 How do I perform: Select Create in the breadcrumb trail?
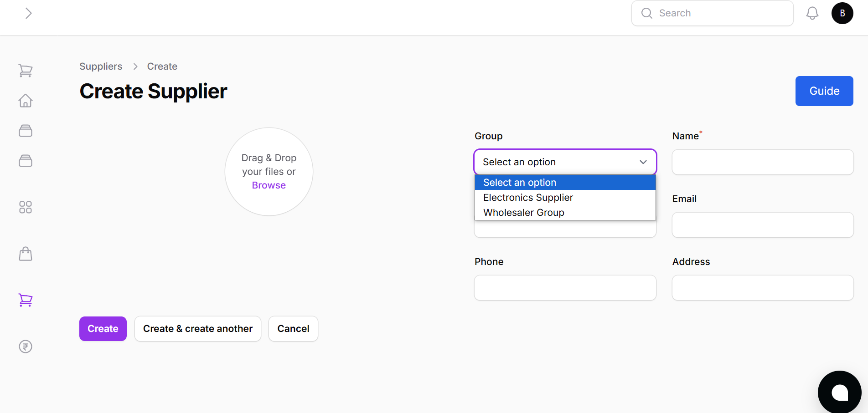[x=162, y=66]
